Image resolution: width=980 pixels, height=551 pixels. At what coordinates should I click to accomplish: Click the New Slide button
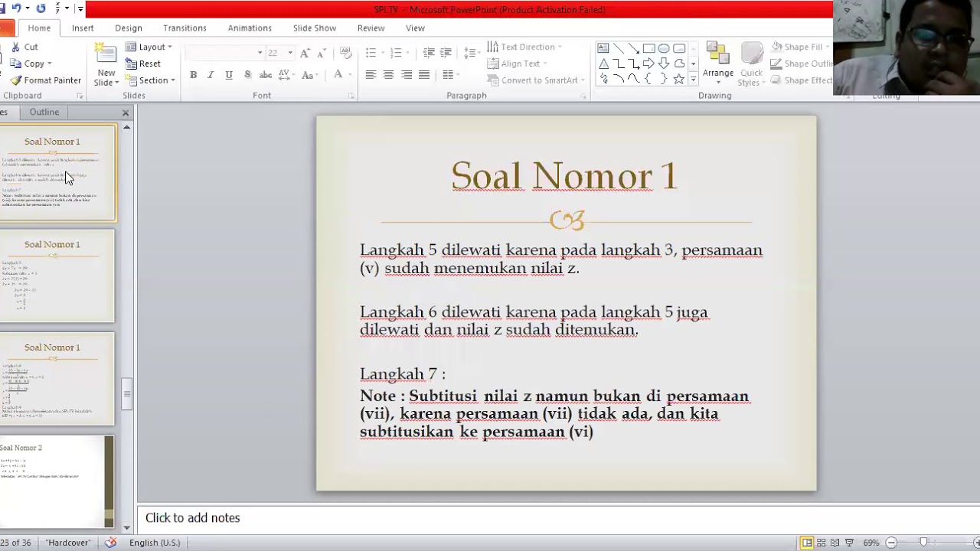(x=106, y=65)
